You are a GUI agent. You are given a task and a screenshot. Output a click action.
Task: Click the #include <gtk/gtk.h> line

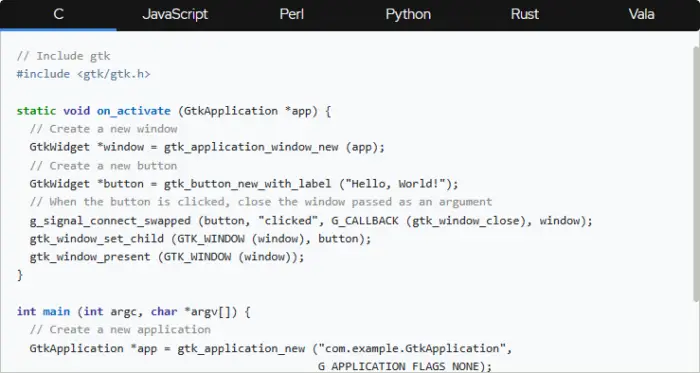pos(83,74)
